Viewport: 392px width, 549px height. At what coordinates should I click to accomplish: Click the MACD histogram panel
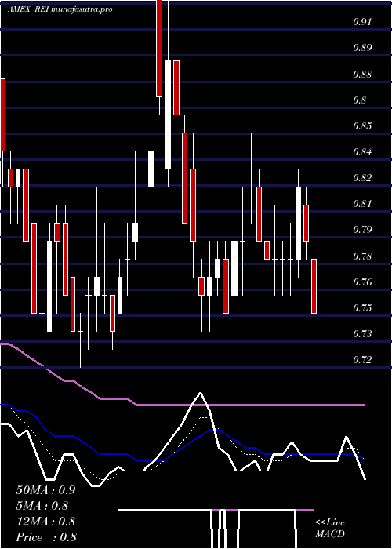click(216, 510)
